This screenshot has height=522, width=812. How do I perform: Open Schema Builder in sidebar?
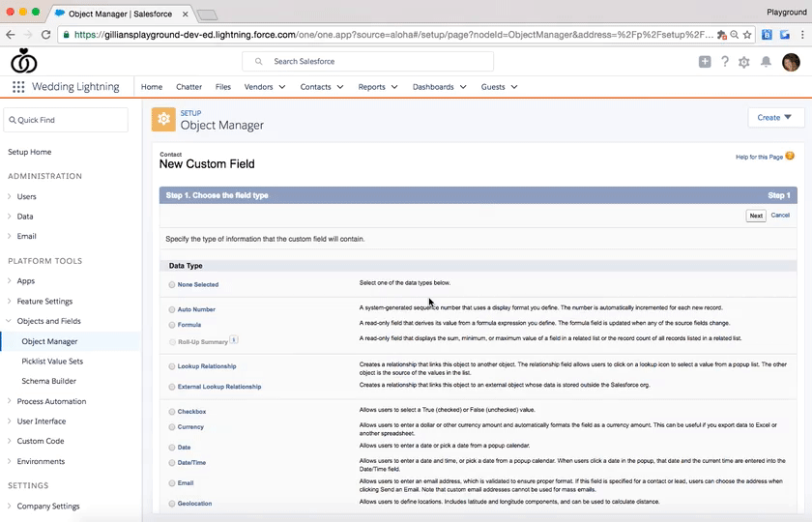tap(48, 381)
